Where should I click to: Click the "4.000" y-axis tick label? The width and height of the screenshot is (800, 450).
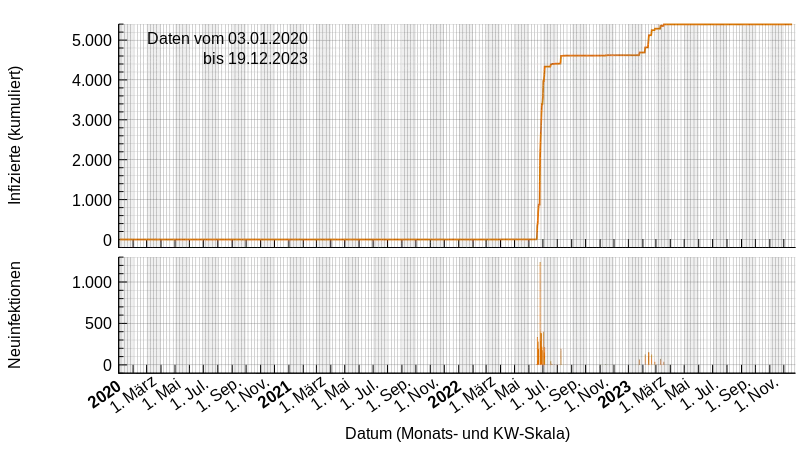pyautogui.click(x=92, y=80)
